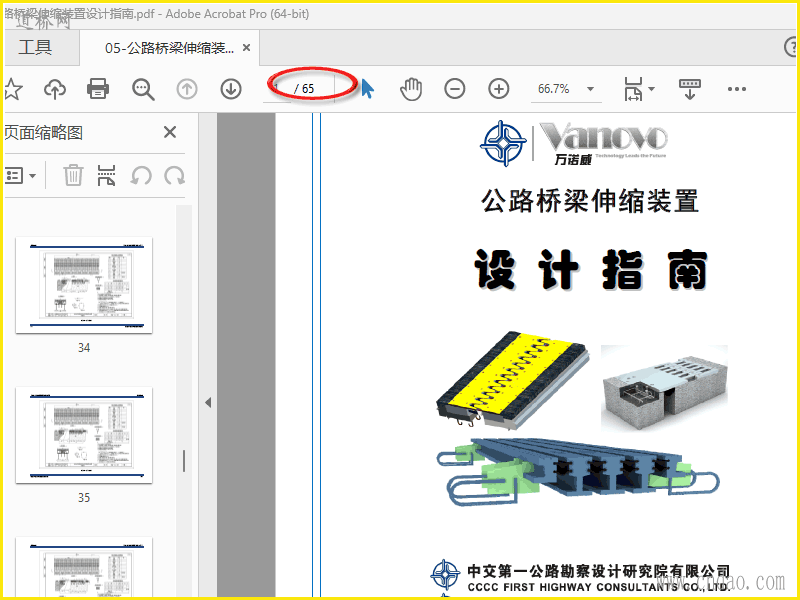Expand fit page options arrow
This screenshot has width=800, height=600.
click(x=652, y=89)
